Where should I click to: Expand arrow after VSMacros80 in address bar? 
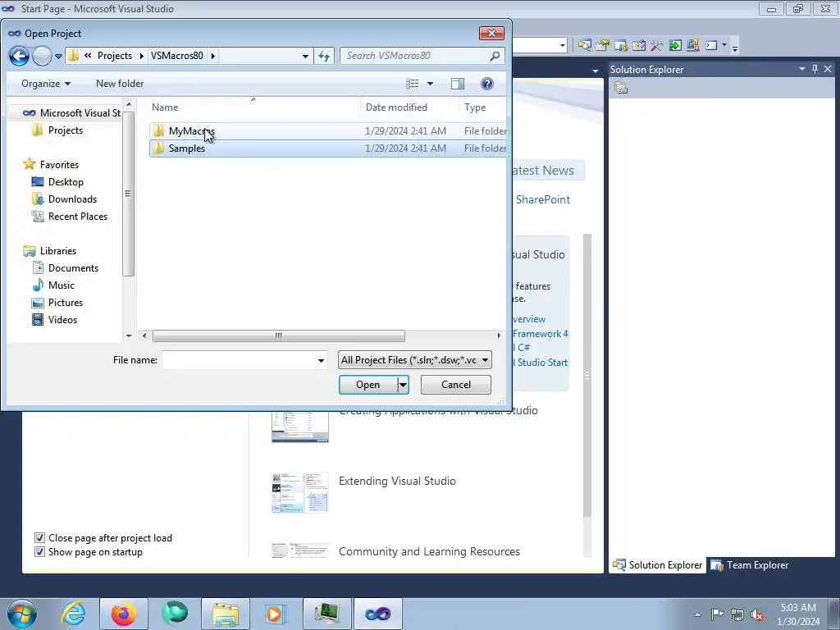click(x=213, y=56)
